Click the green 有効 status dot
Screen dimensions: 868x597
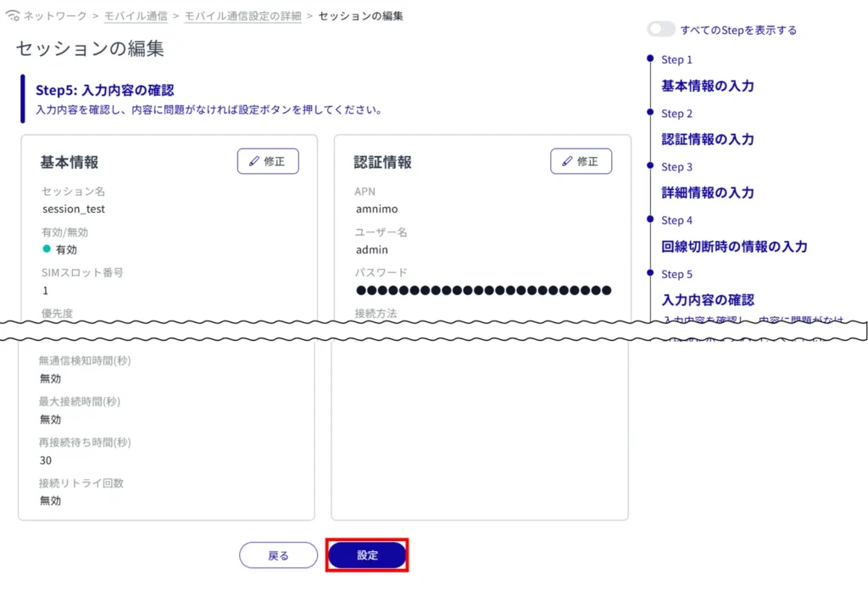point(47,249)
